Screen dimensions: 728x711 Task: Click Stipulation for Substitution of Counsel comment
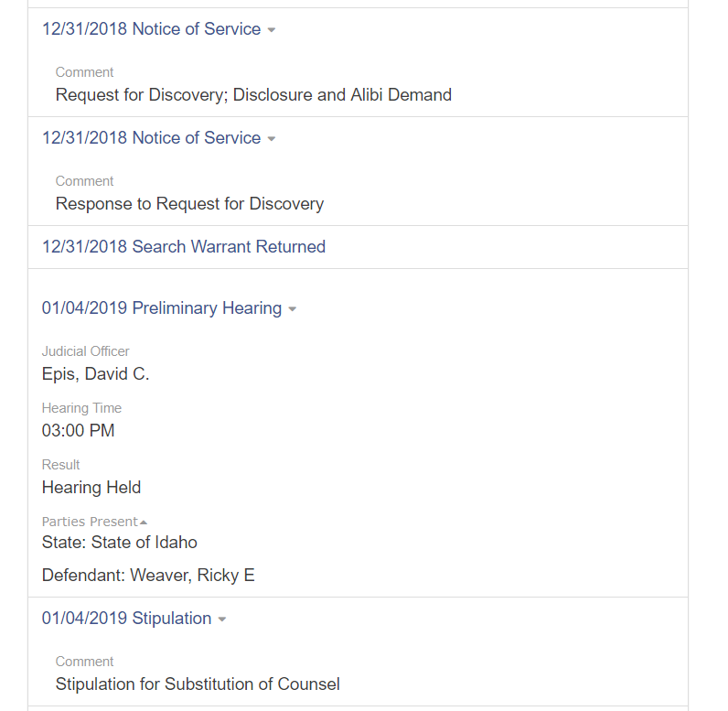click(198, 684)
